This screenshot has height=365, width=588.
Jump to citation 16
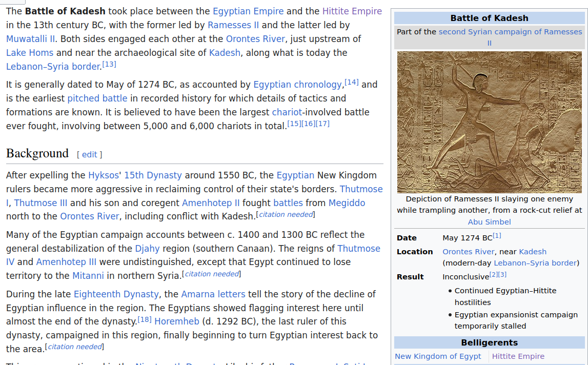309,124
